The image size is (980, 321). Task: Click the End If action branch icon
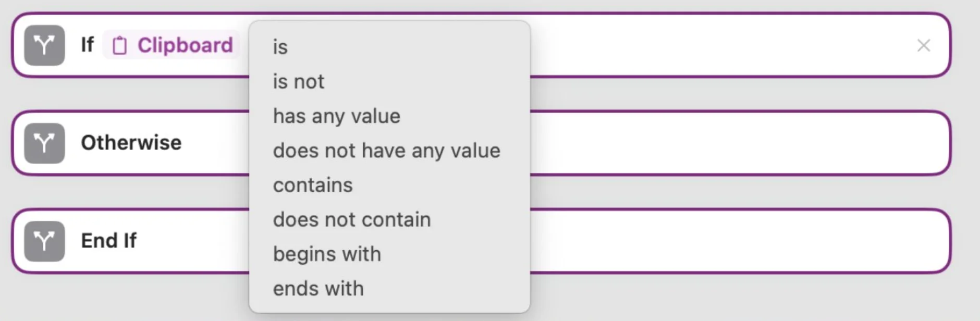pyautogui.click(x=44, y=241)
